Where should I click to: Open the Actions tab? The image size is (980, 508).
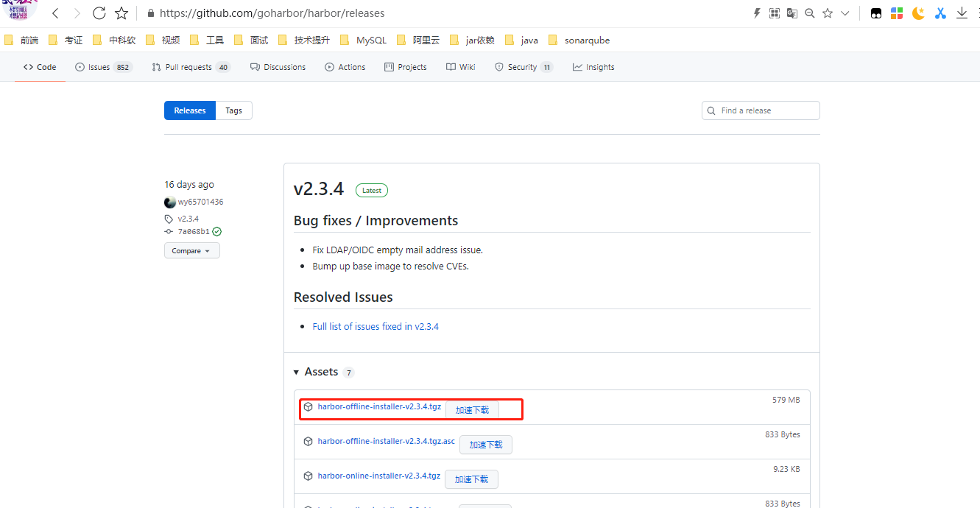tap(345, 67)
